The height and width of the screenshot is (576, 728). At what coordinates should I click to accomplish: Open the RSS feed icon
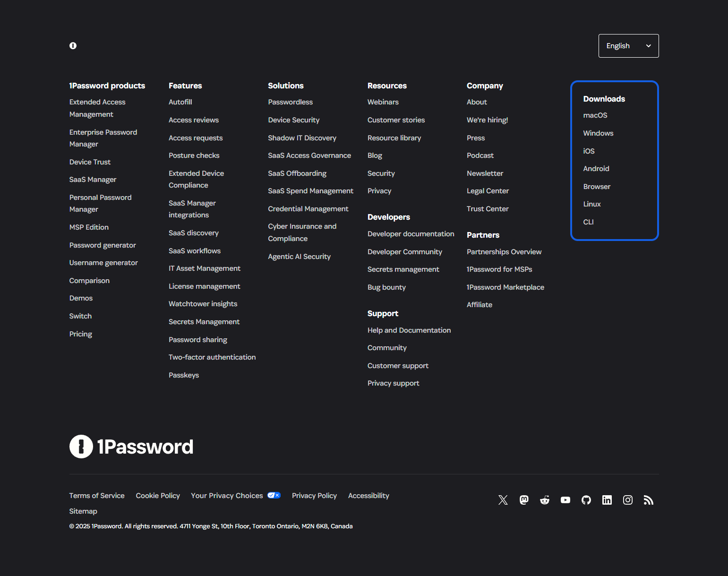648,500
